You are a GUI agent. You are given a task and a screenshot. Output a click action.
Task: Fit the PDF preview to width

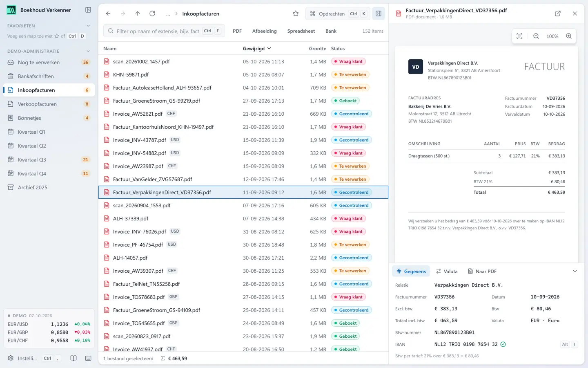519,36
